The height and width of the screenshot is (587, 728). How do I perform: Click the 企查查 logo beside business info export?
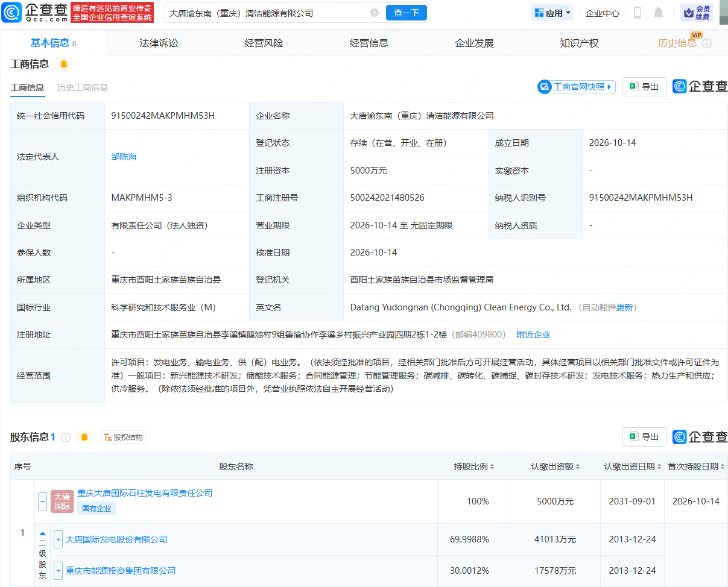click(x=700, y=86)
